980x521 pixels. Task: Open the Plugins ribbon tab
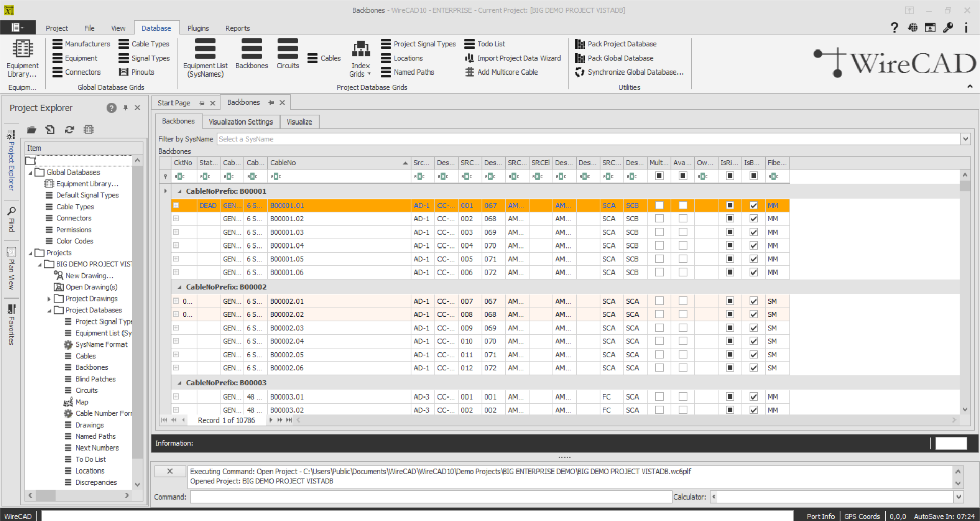[198, 28]
